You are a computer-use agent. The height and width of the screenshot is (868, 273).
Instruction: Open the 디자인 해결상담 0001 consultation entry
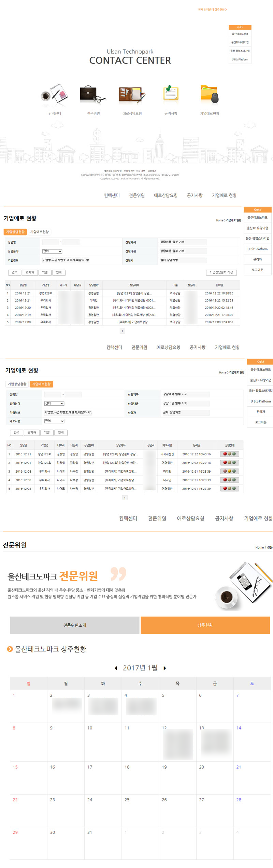[x=134, y=300]
